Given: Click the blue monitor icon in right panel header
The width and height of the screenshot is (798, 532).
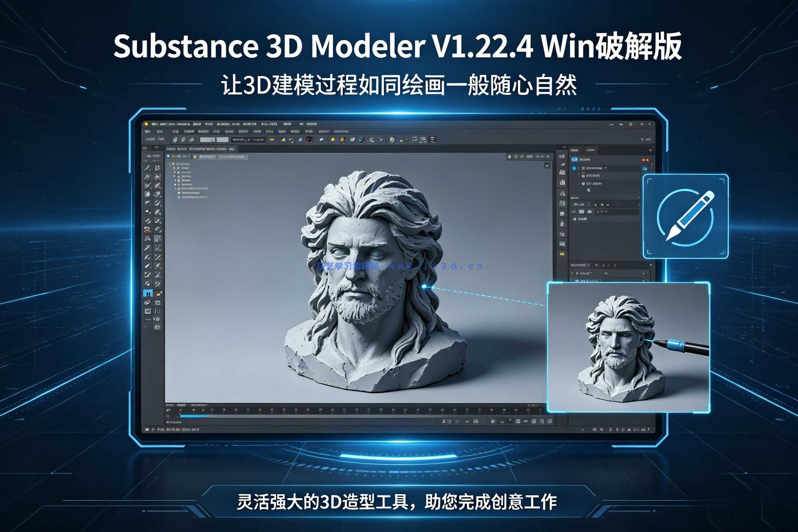Looking at the screenshot, I should tap(574, 159).
